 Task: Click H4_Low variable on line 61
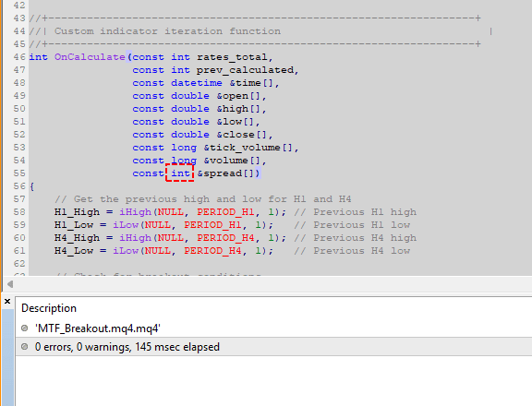coord(74,251)
